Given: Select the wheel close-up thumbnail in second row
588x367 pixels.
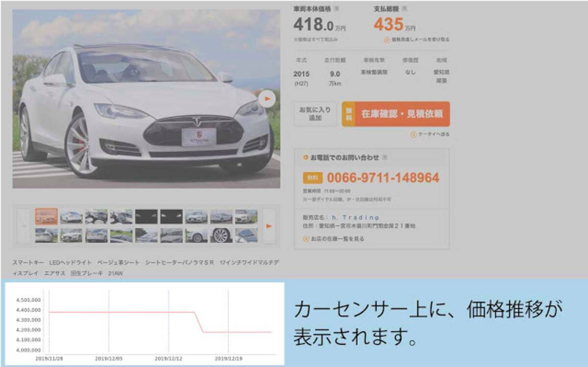Looking at the screenshot, I should (x=221, y=235).
